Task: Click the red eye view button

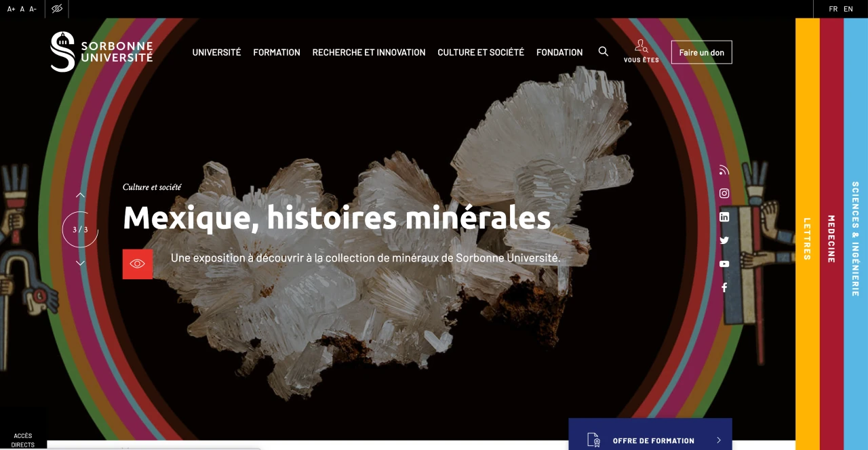Action: click(x=138, y=264)
